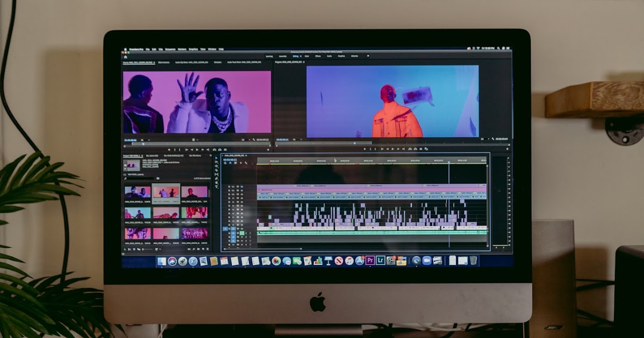Screen dimensions: 644x338
Task: Open Program monitor settings wrench
Action: [x=492, y=139]
